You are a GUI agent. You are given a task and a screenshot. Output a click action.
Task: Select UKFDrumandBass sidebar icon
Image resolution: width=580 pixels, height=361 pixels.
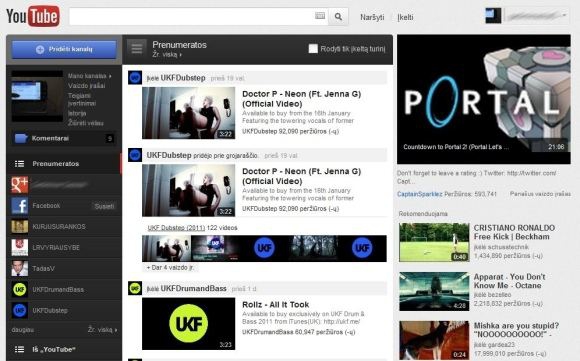point(20,290)
